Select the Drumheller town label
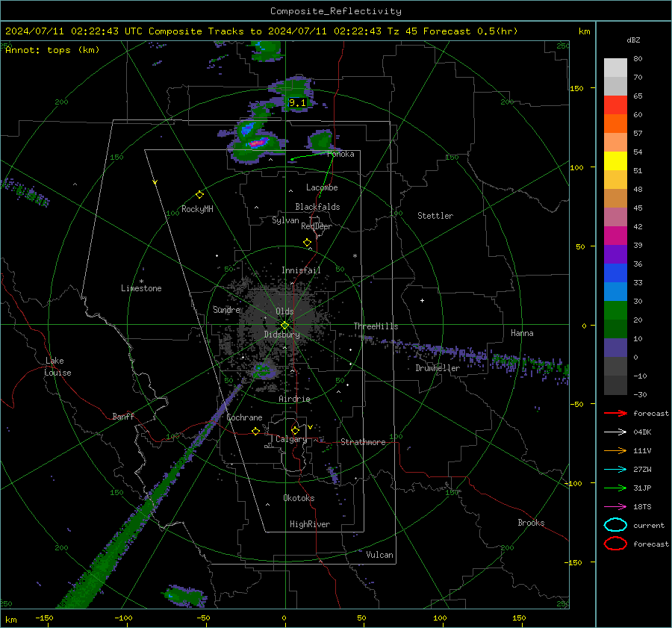The image size is (672, 628). 438,368
